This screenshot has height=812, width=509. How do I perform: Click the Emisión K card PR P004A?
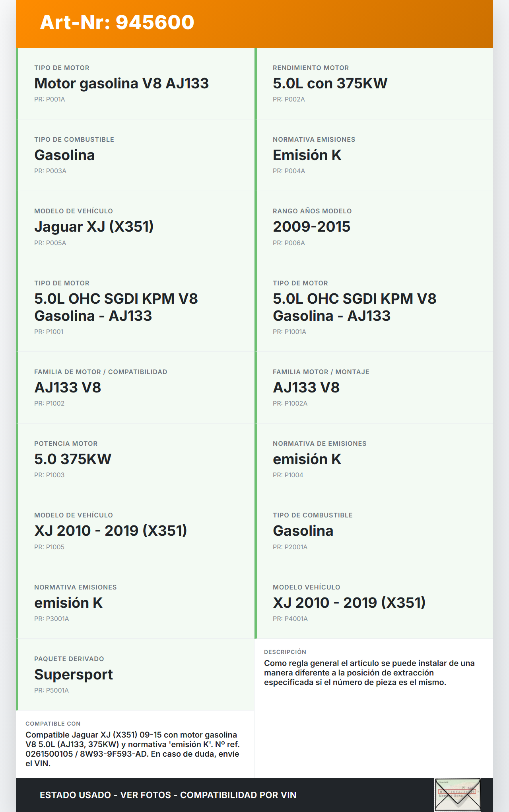pyautogui.click(x=374, y=155)
